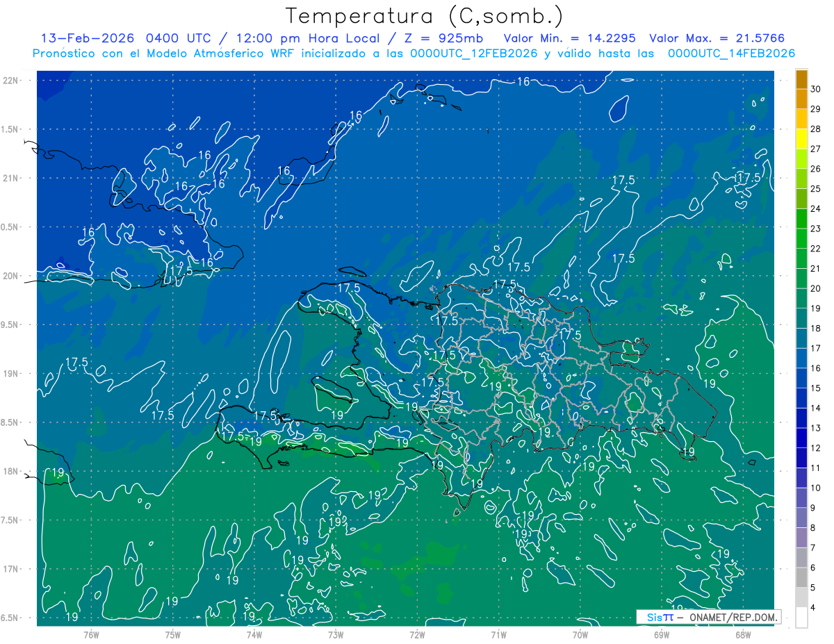This screenshot has height=644, width=834.
Task: Click the "22N" latitude axis label
Action: 12,81
